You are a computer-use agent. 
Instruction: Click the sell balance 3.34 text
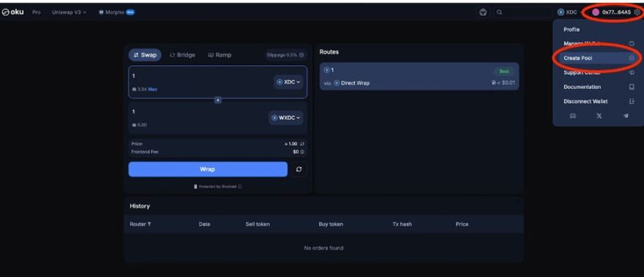click(142, 89)
